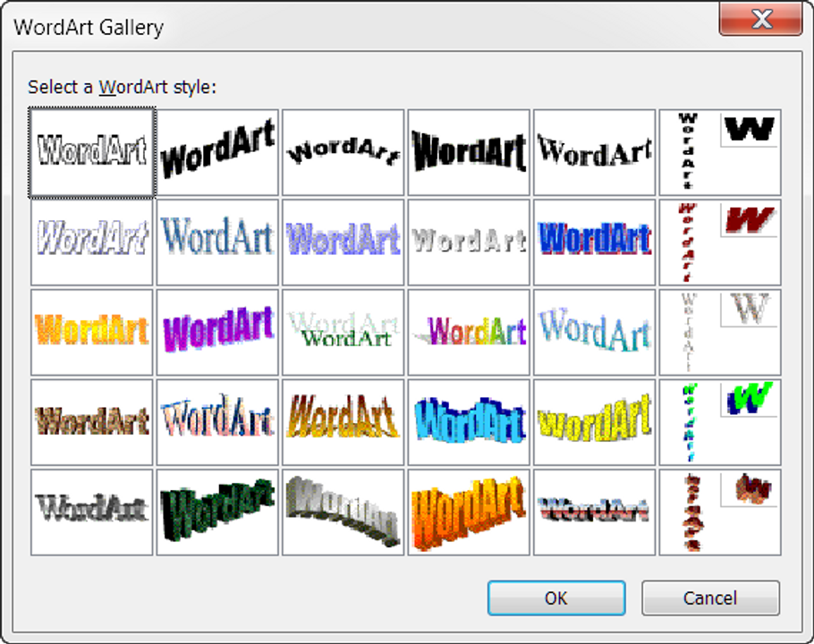Select the rainbow colored WordArt style
This screenshot has width=814, height=644.
(468, 331)
